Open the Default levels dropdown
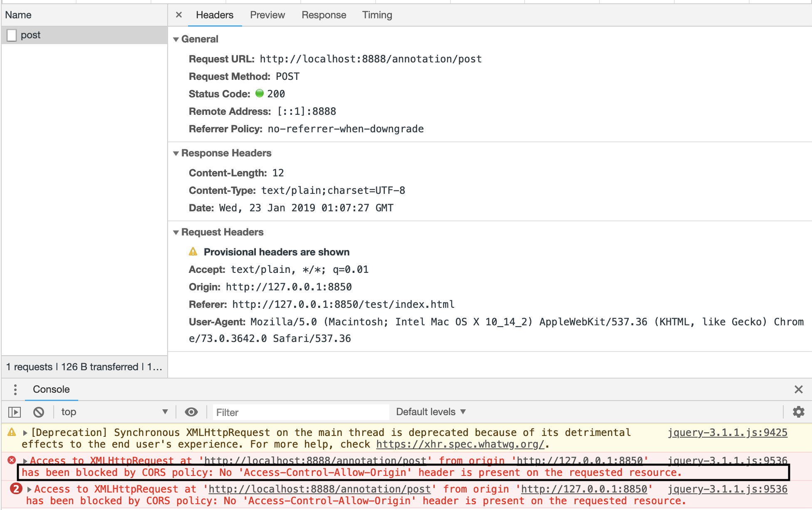 (x=430, y=412)
